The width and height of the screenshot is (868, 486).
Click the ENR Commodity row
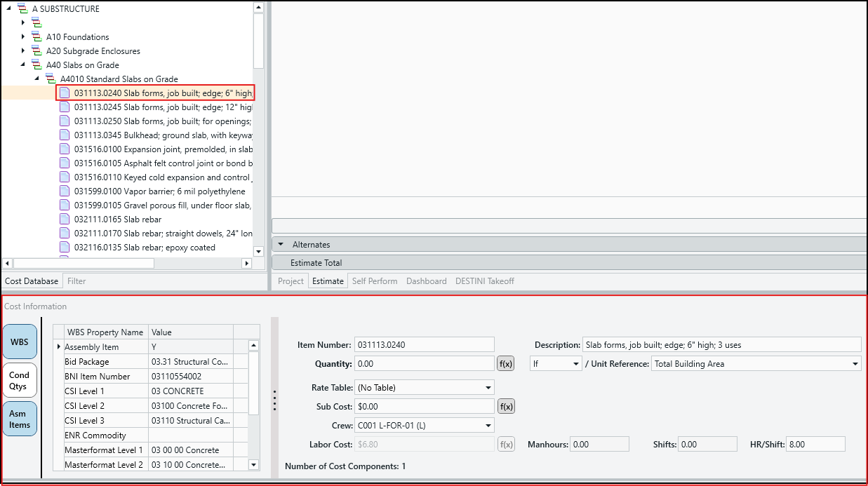point(149,436)
